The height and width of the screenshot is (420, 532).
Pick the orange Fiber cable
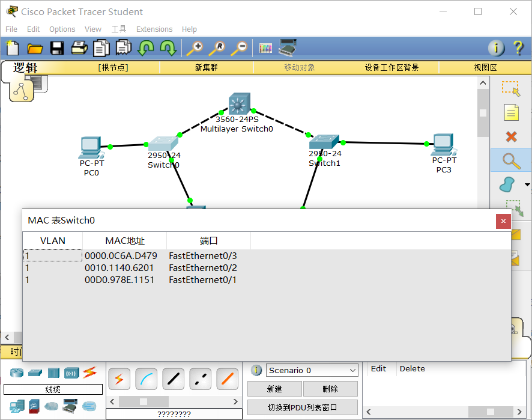(x=228, y=379)
